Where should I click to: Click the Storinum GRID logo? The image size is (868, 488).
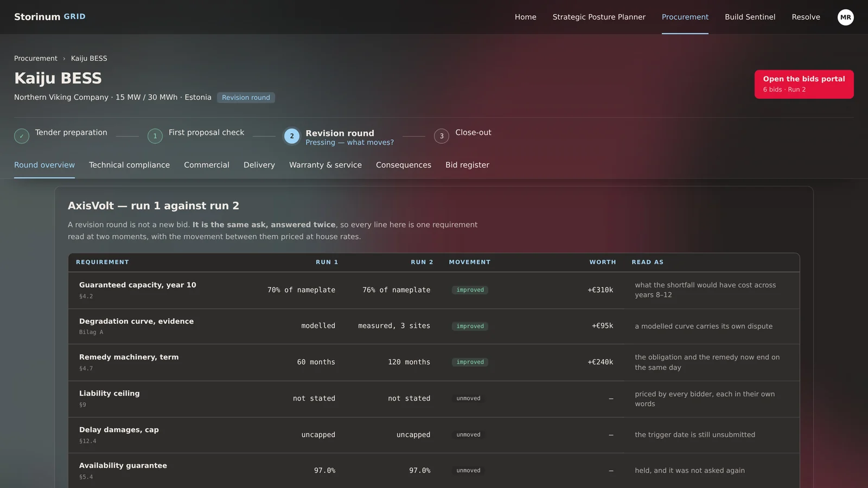click(x=50, y=17)
